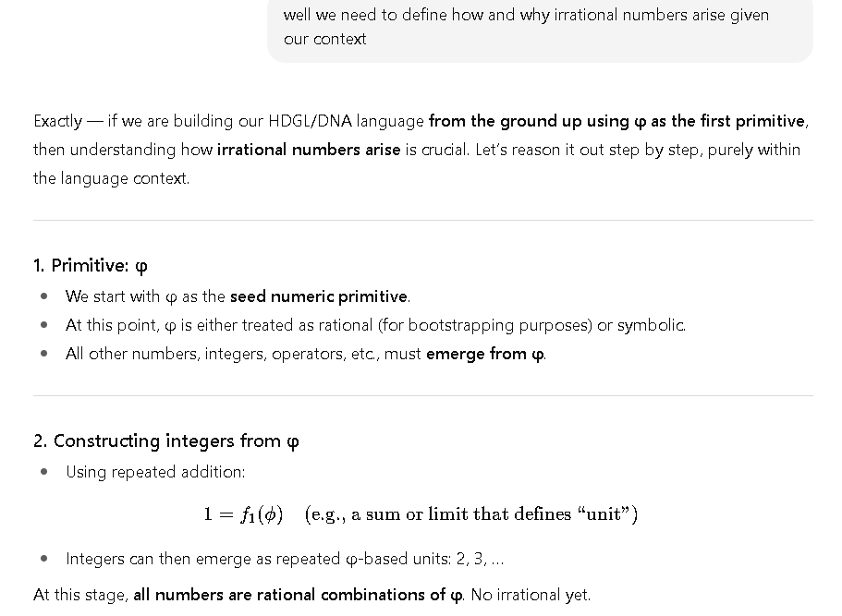Click the heading "1. Primitive: φ"
The width and height of the screenshot is (842, 616).
(x=91, y=266)
